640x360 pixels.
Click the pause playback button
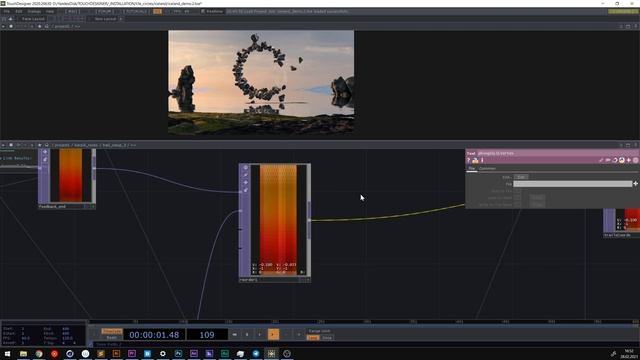(x=247, y=335)
